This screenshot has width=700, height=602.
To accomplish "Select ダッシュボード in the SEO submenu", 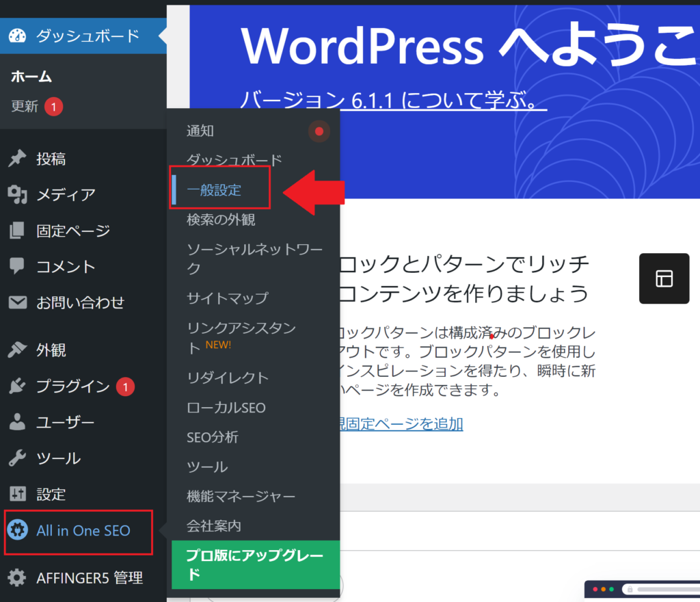I will click(x=234, y=159).
